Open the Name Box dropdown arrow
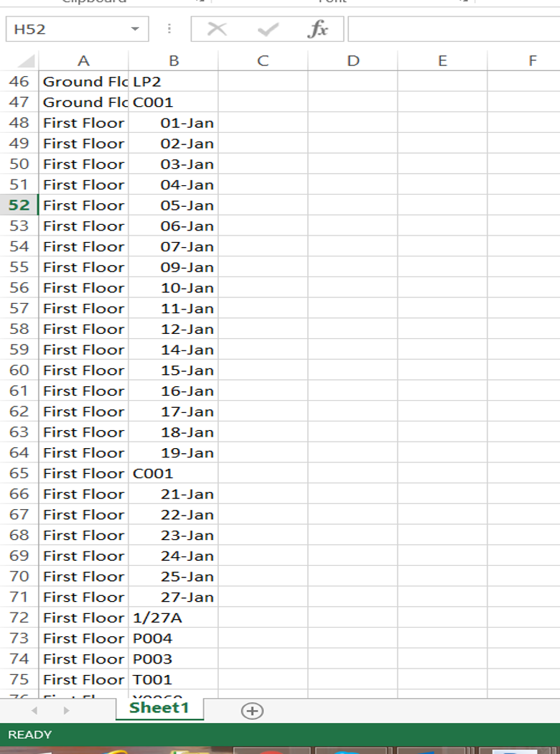 point(135,29)
